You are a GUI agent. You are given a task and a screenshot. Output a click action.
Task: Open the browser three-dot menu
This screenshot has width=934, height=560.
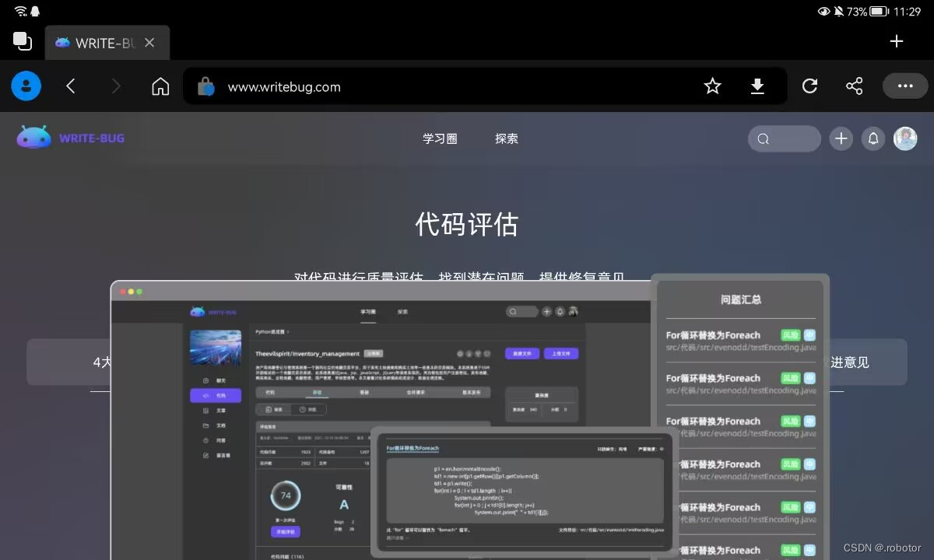[x=905, y=86]
